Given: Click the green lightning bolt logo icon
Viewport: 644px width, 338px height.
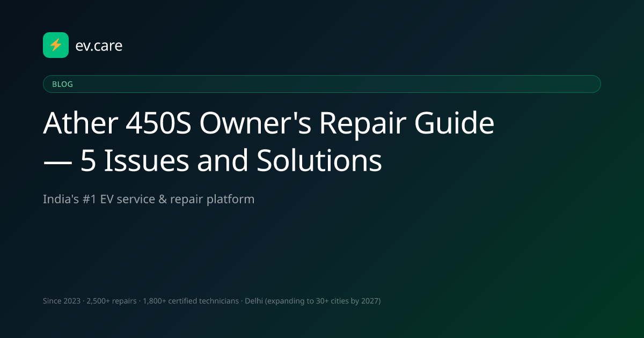Looking at the screenshot, I should pyautogui.click(x=56, y=45).
